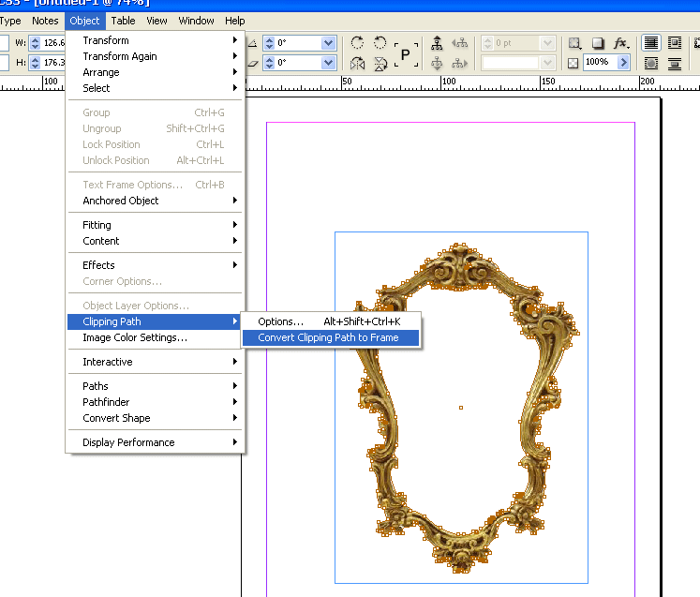Open the Table menu
Viewport: 700px width, 597px height.
click(x=123, y=21)
